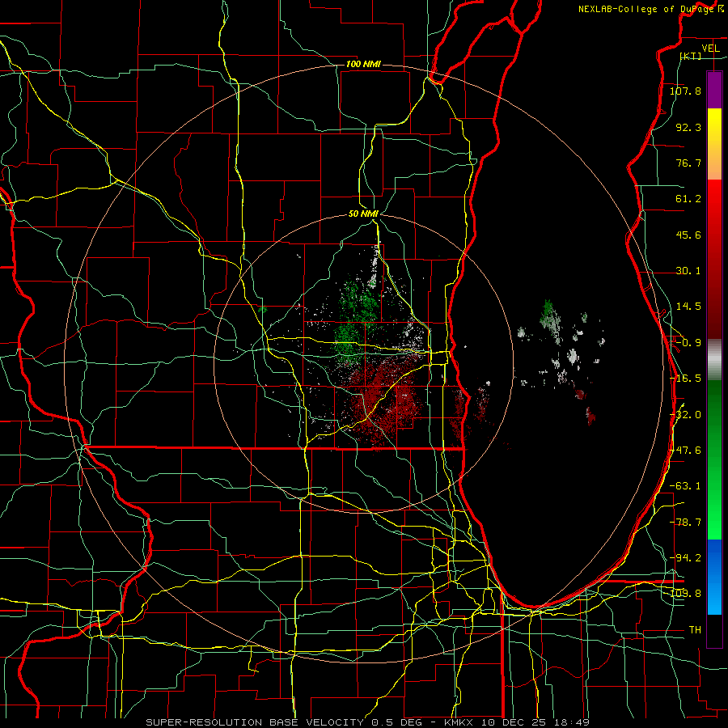The height and width of the screenshot is (728, 728).
Task: Select the -0.9 velocity scale value
Action: (688, 343)
